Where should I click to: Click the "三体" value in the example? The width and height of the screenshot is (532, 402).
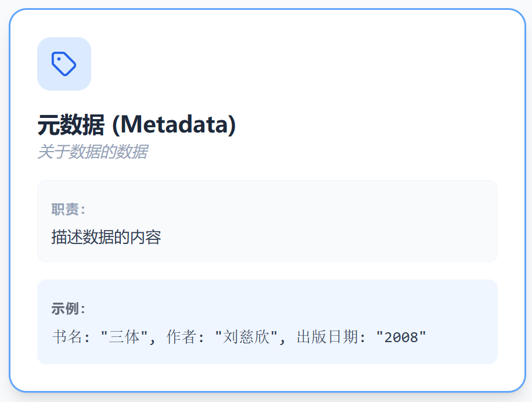pyautogui.click(x=124, y=337)
